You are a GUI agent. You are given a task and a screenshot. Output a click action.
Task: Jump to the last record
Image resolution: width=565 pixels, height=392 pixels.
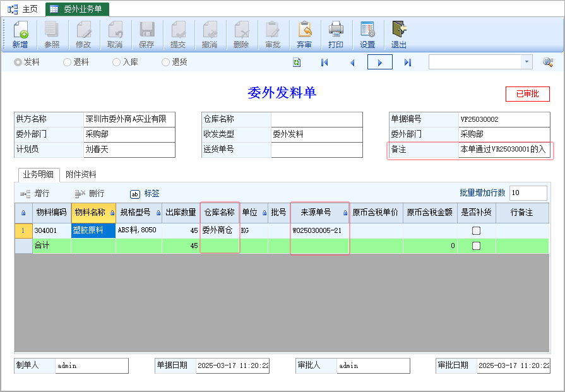point(408,62)
